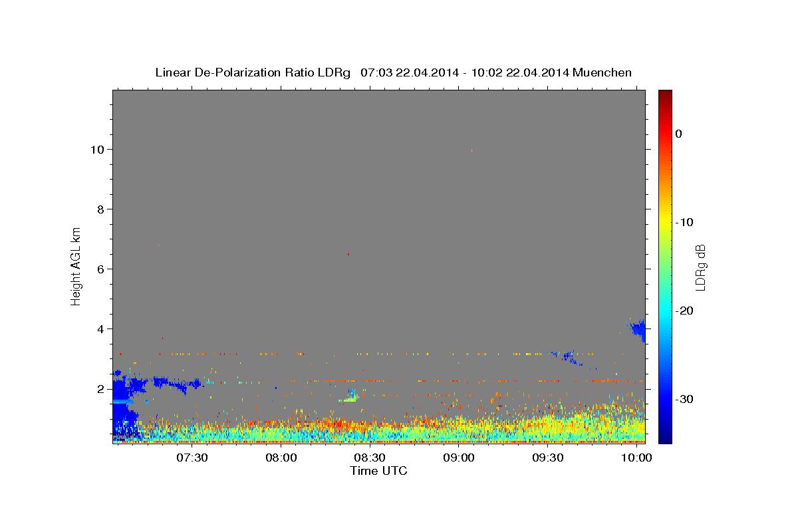The width and height of the screenshot is (798, 532).
Task: Click the 08:00 time tick label
Action: pyautogui.click(x=281, y=458)
